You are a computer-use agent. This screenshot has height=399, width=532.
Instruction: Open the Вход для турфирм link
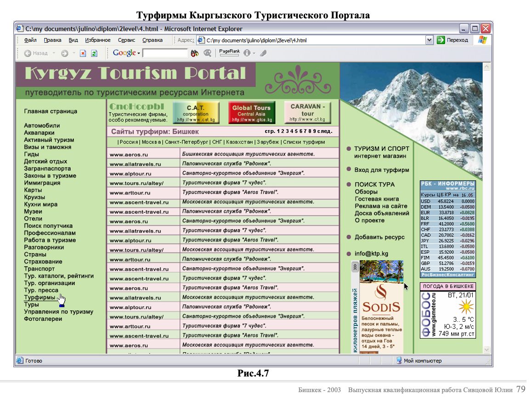(x=382, y=170)
